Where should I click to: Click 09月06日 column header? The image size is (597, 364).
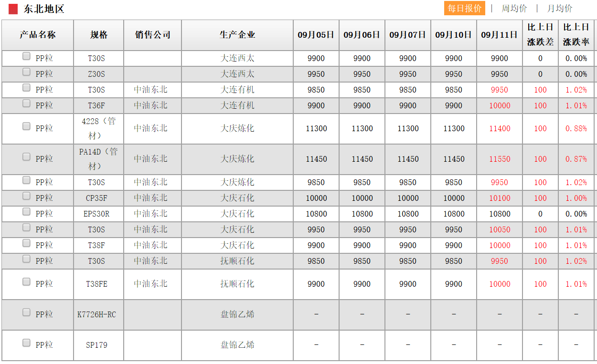(362, 35)
